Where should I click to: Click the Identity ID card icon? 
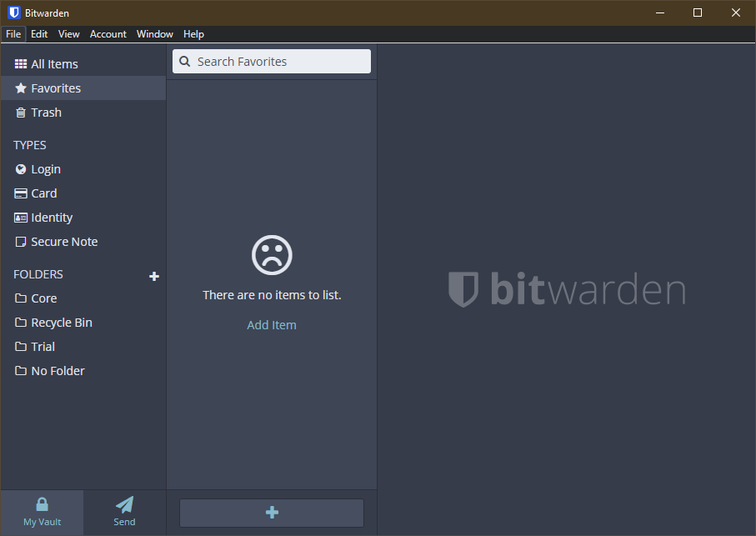[21, 218]
